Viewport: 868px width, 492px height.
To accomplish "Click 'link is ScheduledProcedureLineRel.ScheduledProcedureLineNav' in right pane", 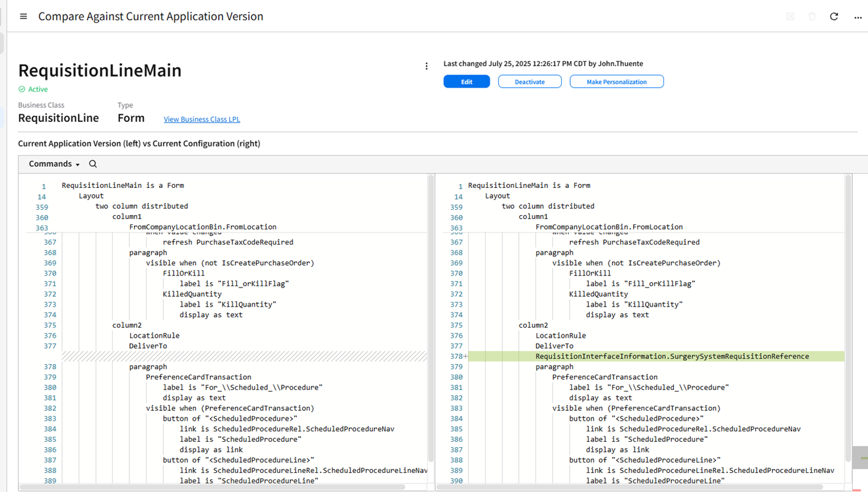I will coord(710,470).
